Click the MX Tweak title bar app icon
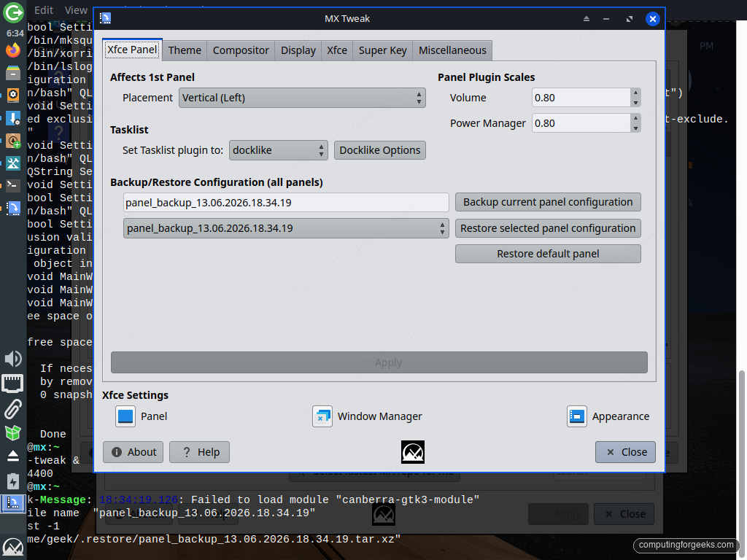 [105, 18]
